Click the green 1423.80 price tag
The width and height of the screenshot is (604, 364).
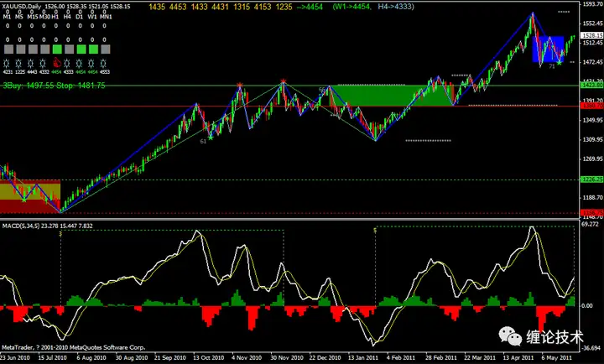coord(592,85)
